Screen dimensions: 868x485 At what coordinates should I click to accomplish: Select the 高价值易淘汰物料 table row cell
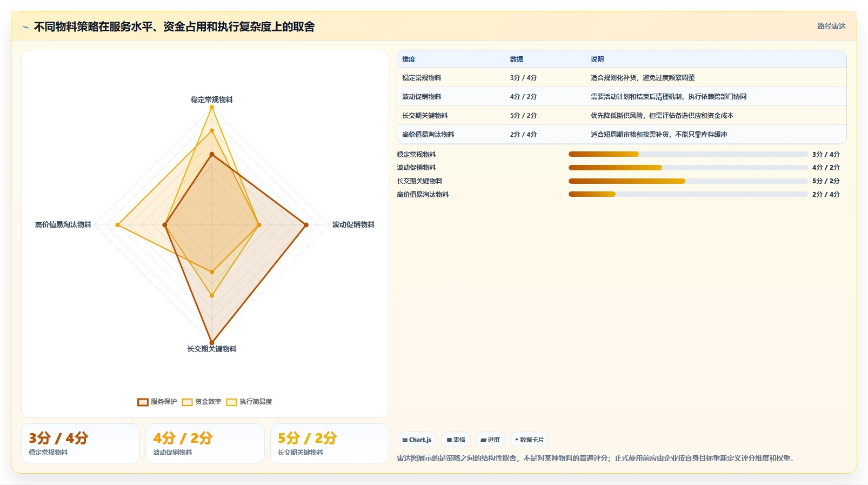click(x=428, y=135)
